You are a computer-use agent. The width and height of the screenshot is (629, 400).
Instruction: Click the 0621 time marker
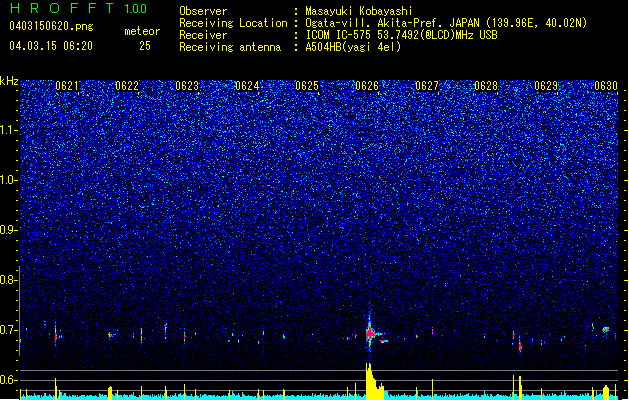[x=67, y=86]
